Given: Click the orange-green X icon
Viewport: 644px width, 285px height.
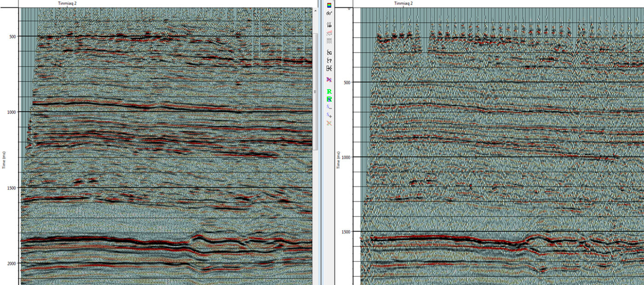Looking at the screenshot, I should pyautogui.click(x=329, y=123).
